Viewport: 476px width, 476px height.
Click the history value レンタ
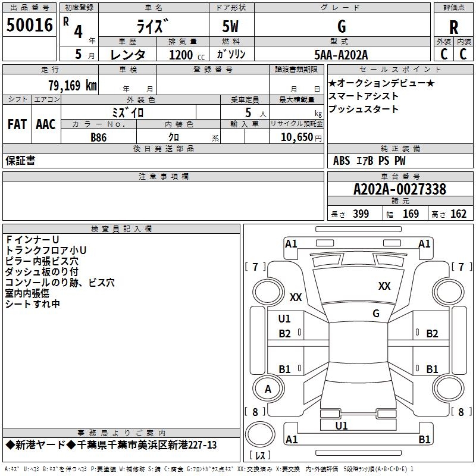[x=127, y=55]
